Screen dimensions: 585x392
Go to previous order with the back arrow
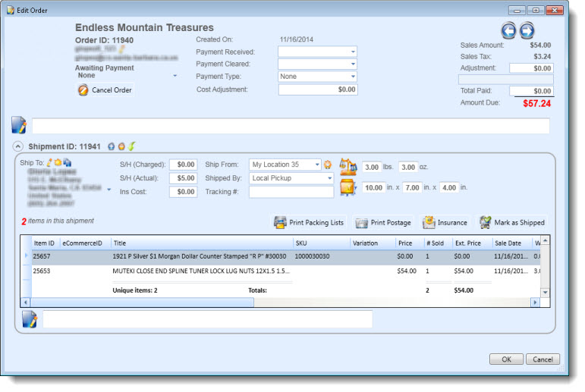[508, 30]
